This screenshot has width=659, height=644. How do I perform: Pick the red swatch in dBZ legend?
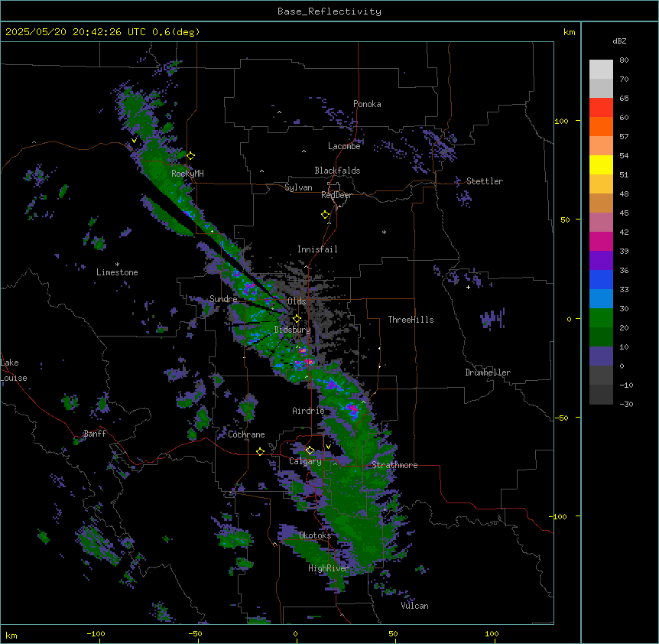tap(601, 108)
